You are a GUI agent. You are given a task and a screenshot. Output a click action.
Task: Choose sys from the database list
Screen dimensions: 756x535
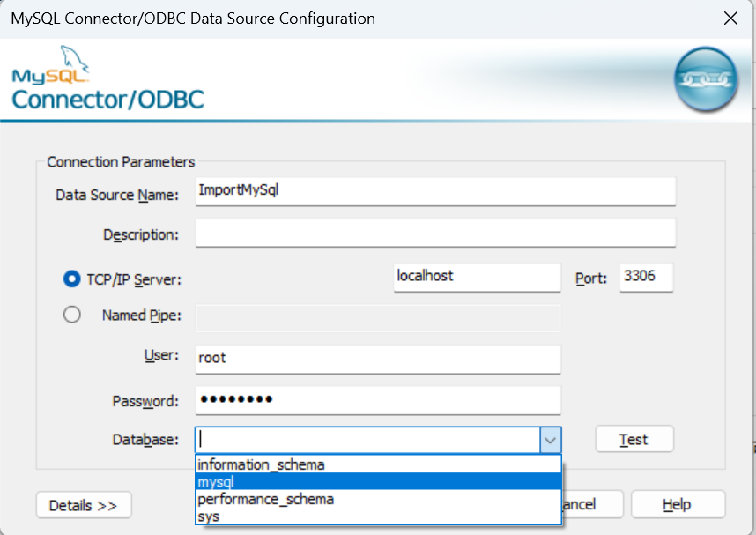[379, 516]
